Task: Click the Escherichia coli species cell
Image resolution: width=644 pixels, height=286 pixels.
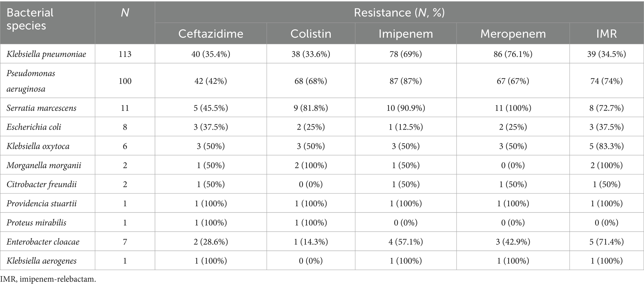Action: coord(34,127)
